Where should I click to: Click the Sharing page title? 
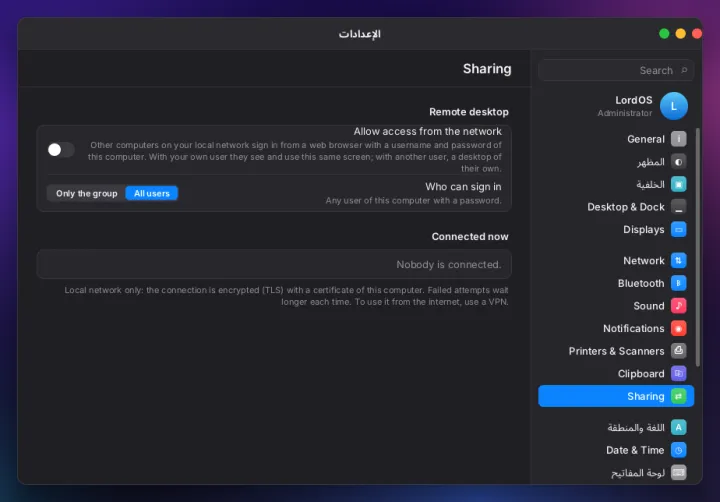(x=487, y=69)
